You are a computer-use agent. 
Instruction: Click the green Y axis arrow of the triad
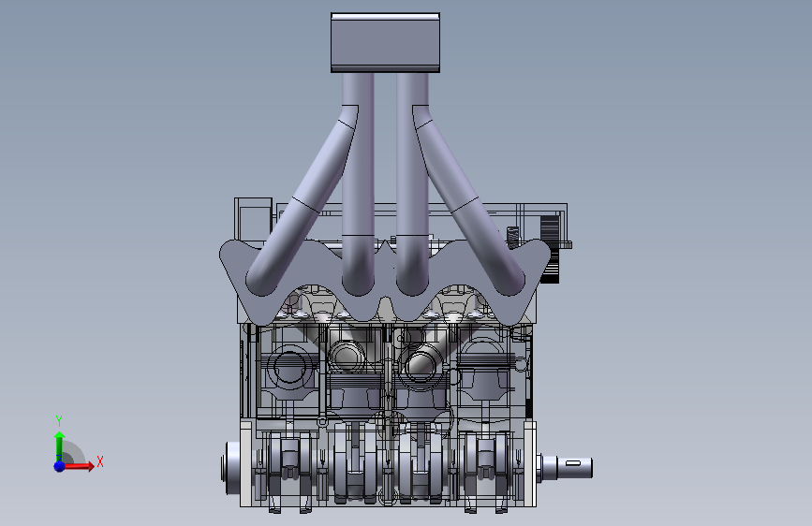pos(60,446)
